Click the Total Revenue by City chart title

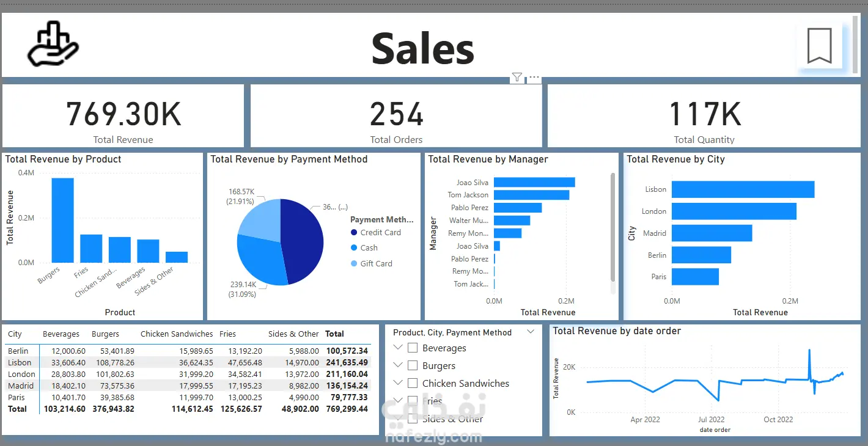tap(676, 159)
